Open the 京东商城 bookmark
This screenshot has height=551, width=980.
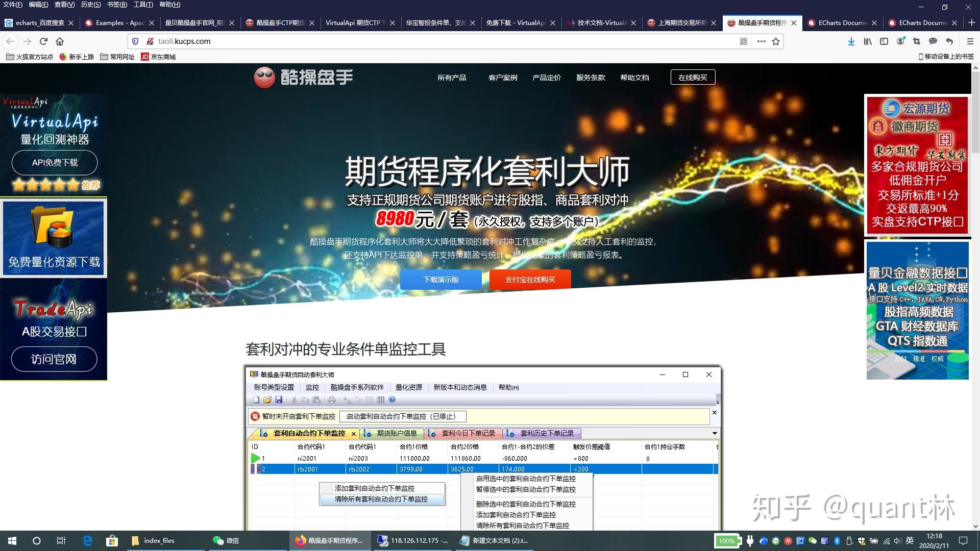158,57
